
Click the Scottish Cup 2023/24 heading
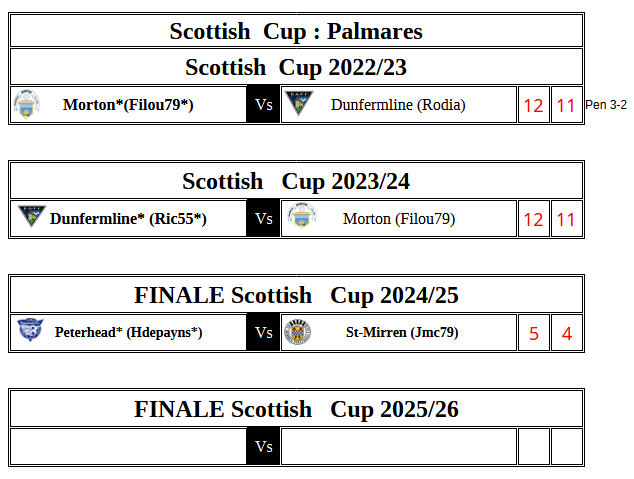click(296, 181)
